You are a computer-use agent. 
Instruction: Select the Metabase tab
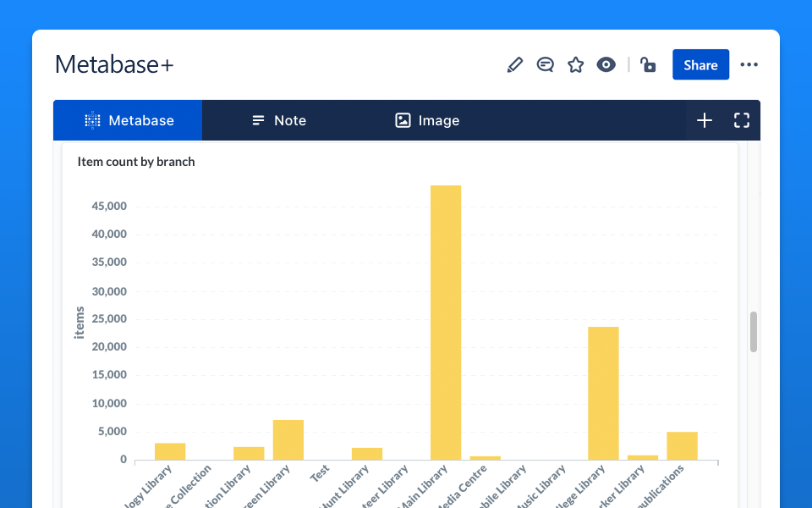[127, 120]
